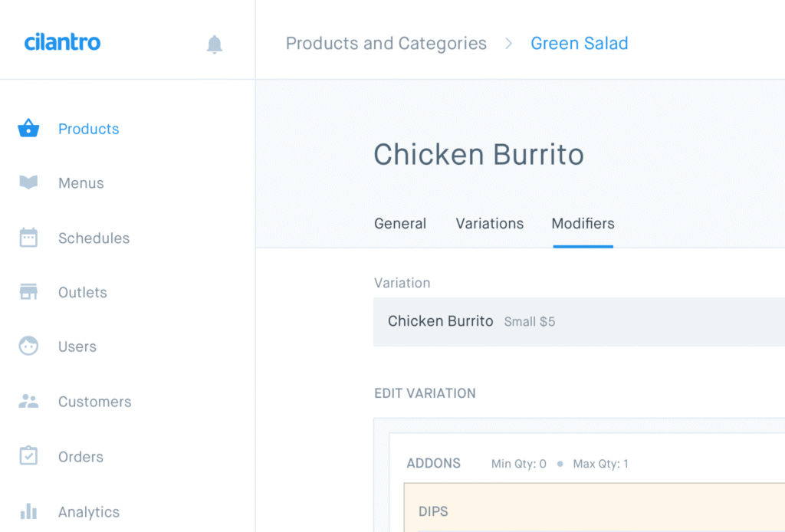785x532 pixels.
Task: Switch to the General tab
Action: [400, 224]
